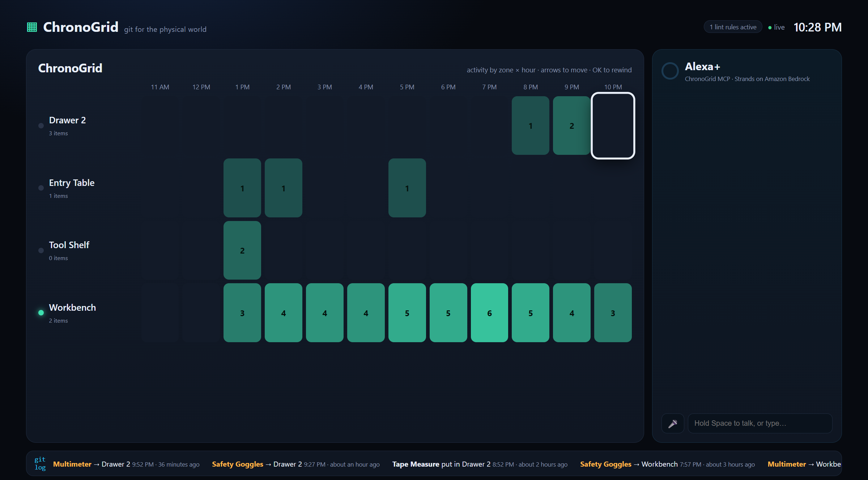Click the Entry Table zone status dot
The height and width of the screenshot is (480, 868).
tap(41, 188)
